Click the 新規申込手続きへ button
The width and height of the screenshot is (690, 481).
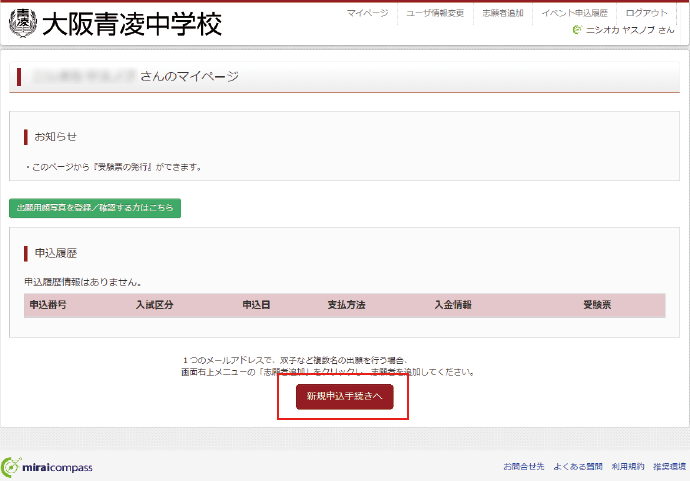pyautogui.click(x=345, y=397)
